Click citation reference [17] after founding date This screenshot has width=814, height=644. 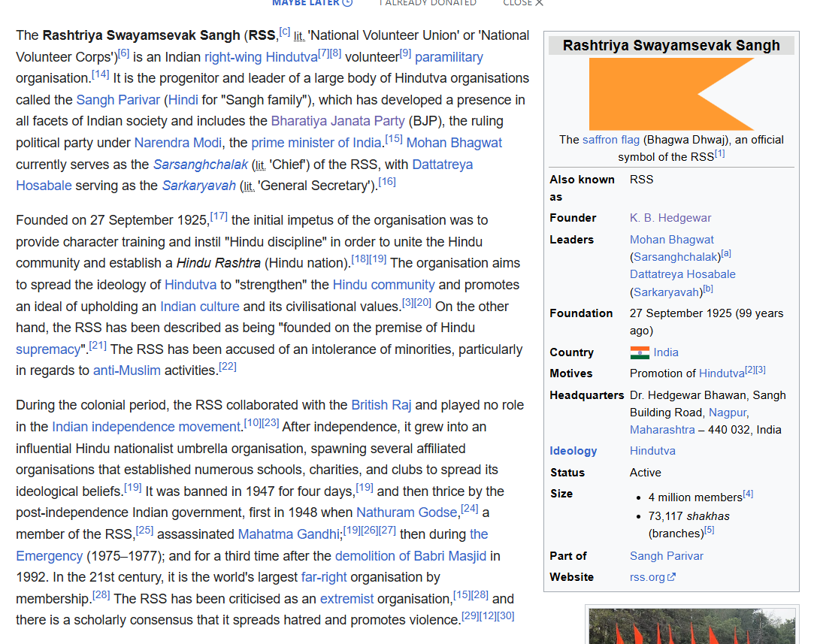coord(219,216)
